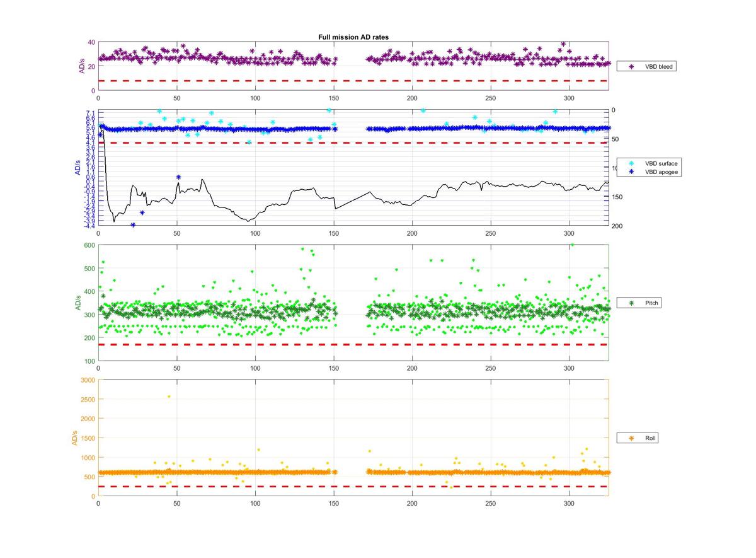Click x-axis tick 150 below Roll plot

pos(333,504)
